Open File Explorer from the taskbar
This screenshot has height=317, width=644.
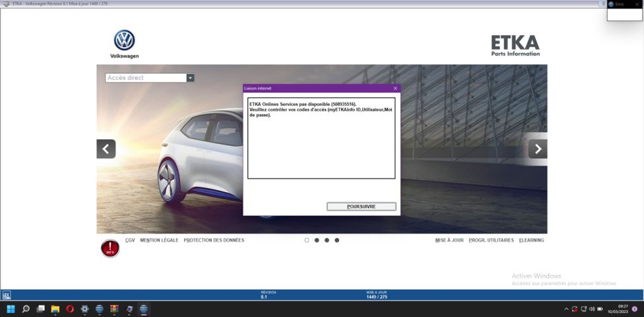(x=55, y=309)
